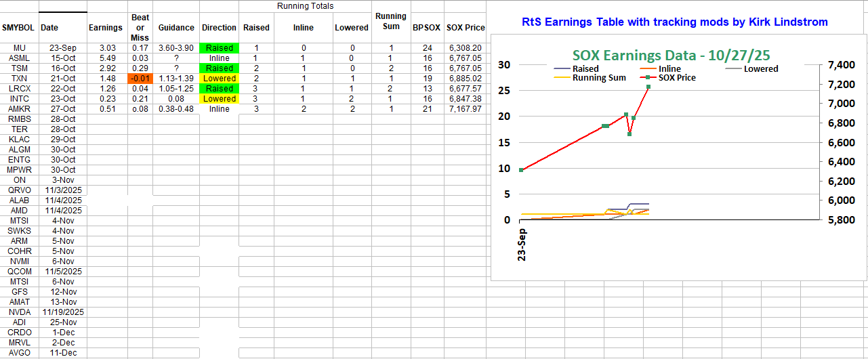
Task: Select the Raised legend entry in chart
Action: pyautogui.click(x=585, y=68)
